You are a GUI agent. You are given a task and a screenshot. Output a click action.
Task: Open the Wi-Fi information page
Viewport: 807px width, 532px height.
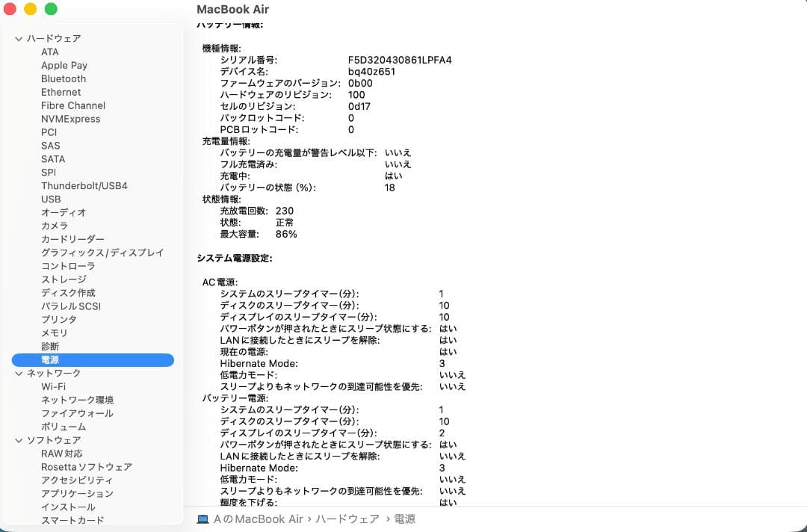[x=52, y=386]
